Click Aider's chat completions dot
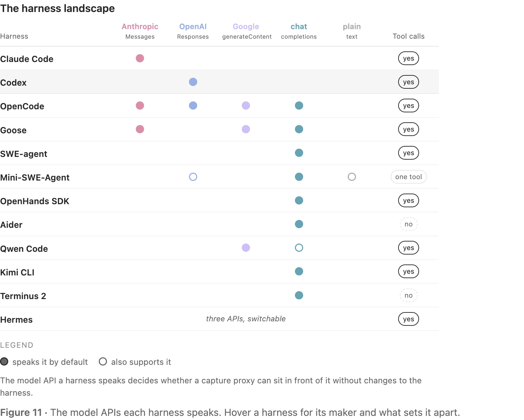 coord(299,224)
